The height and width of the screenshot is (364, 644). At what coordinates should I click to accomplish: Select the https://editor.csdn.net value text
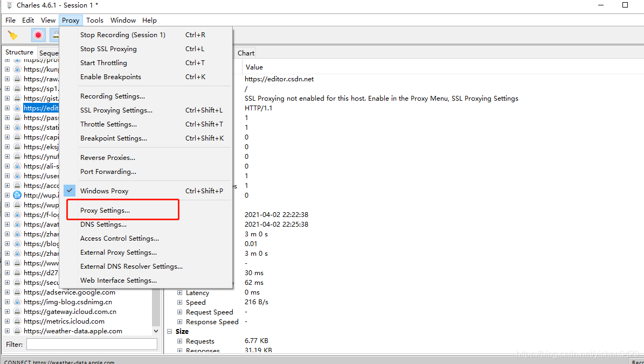279,79
